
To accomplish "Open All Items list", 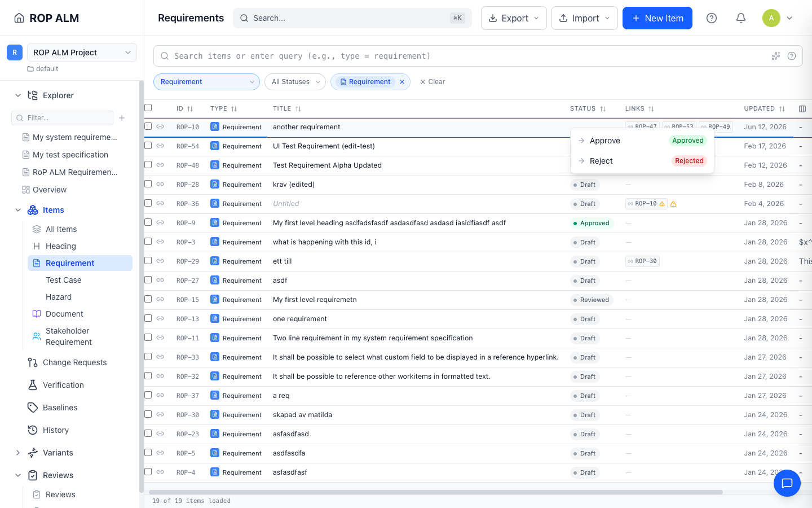I will click(x=61, y=229).
